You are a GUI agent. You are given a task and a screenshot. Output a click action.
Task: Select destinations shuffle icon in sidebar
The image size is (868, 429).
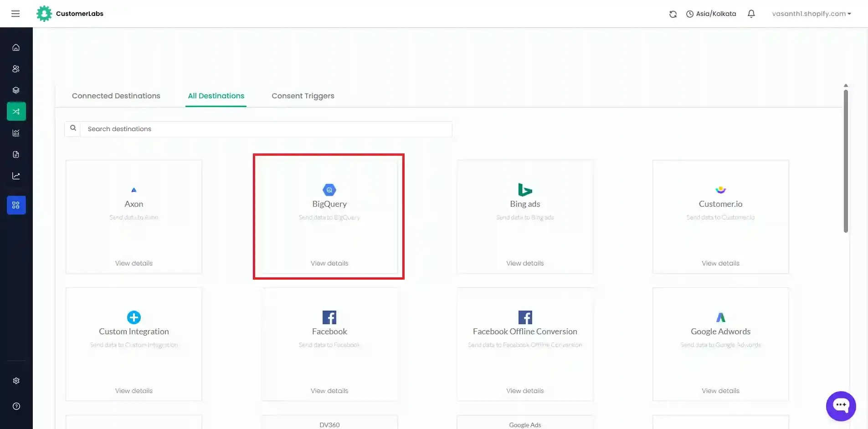click(x=16, y=111)
